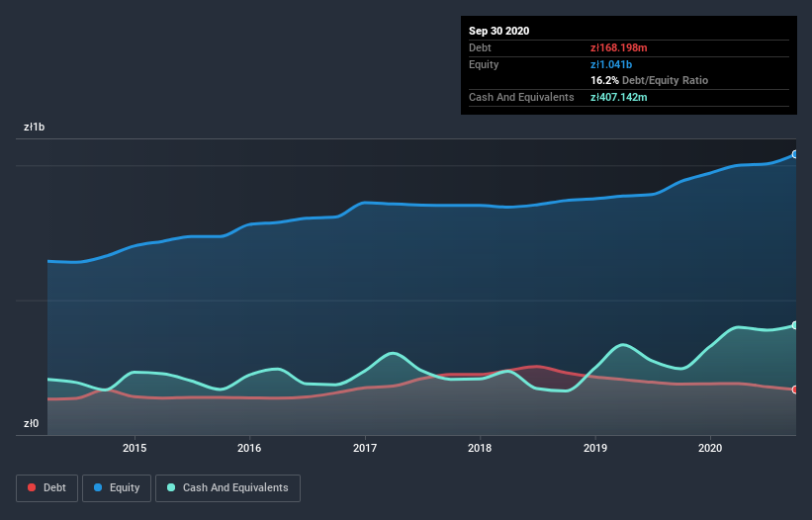Click the 2016 x-axis label
The width and height of the screenshot is (812, 520).
[x=249, y=448]
